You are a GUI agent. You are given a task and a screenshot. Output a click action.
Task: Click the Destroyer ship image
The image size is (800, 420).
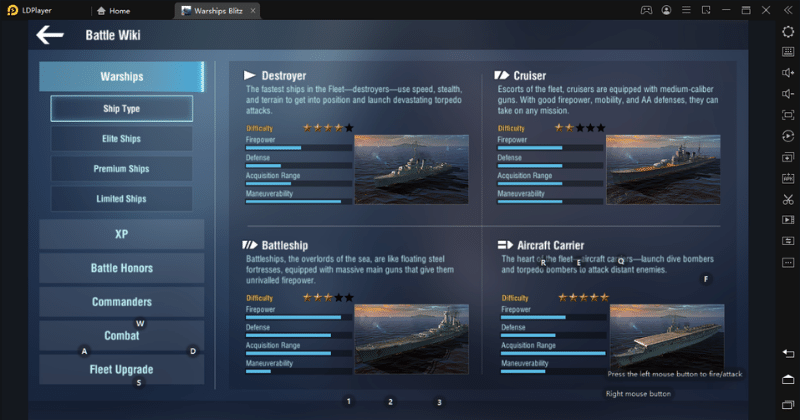(411, 169)
